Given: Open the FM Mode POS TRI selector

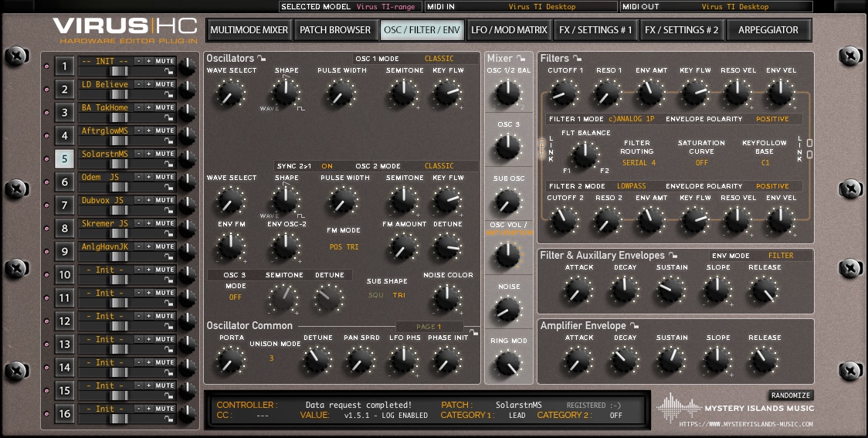Looking at the screenshot, I should 344,247.
